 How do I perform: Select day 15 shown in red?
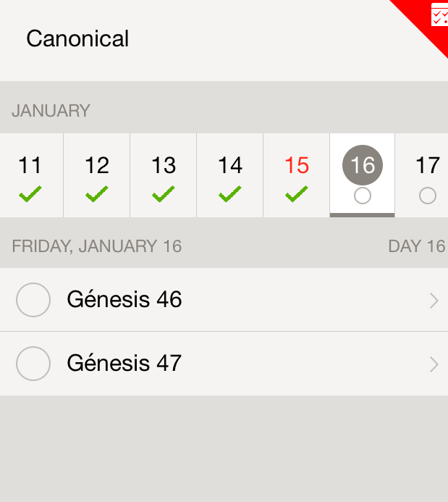tap(297, 166)
